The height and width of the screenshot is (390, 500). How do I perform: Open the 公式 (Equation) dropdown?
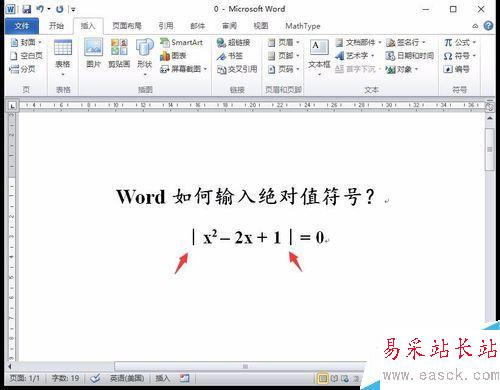point(460,43)
